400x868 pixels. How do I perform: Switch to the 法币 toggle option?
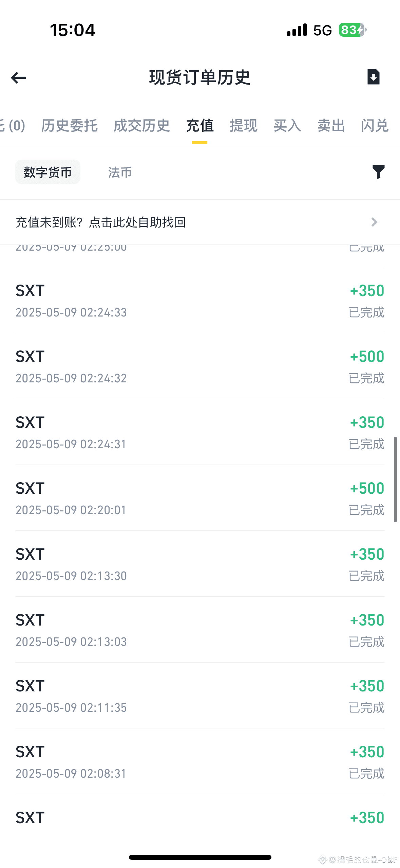(x=120, y=172)
